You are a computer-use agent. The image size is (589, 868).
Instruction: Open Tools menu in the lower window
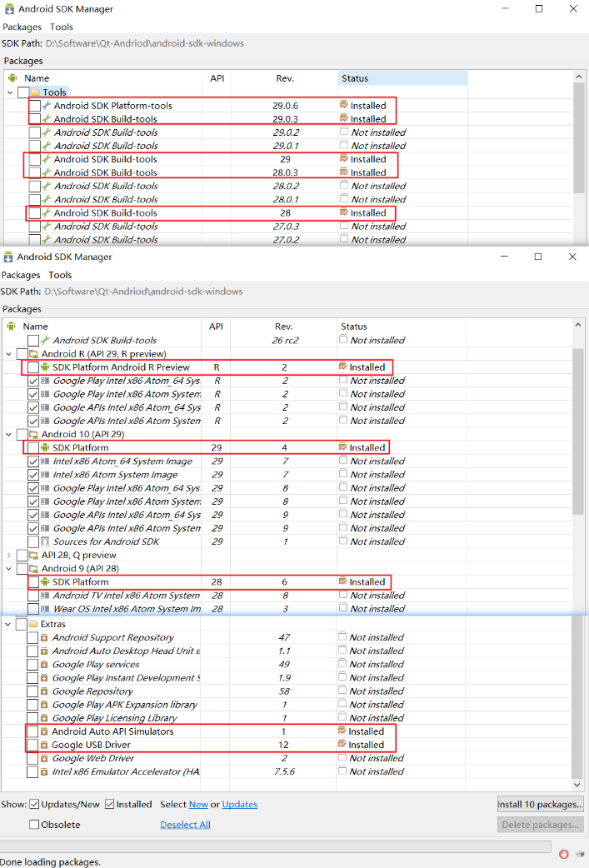pos(60,275)
